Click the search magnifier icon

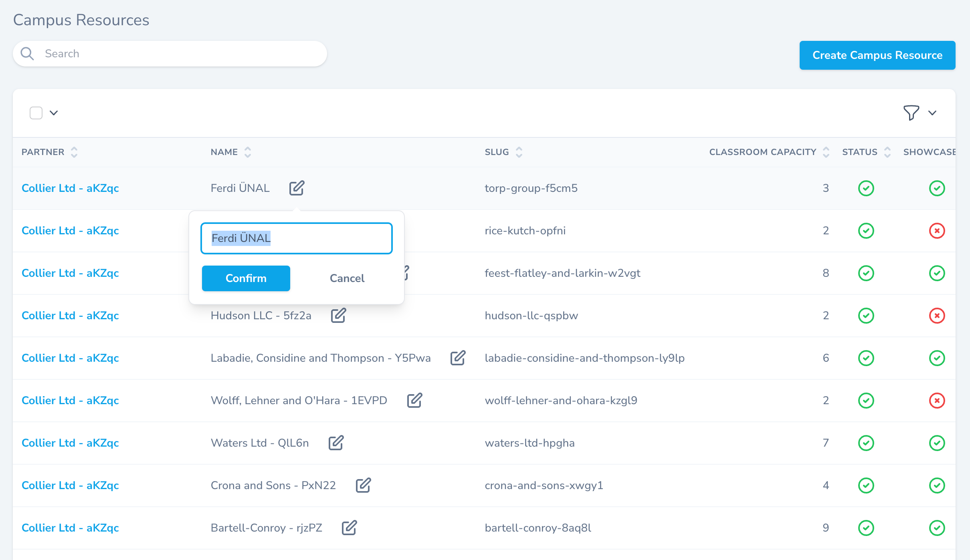[27, 53]
